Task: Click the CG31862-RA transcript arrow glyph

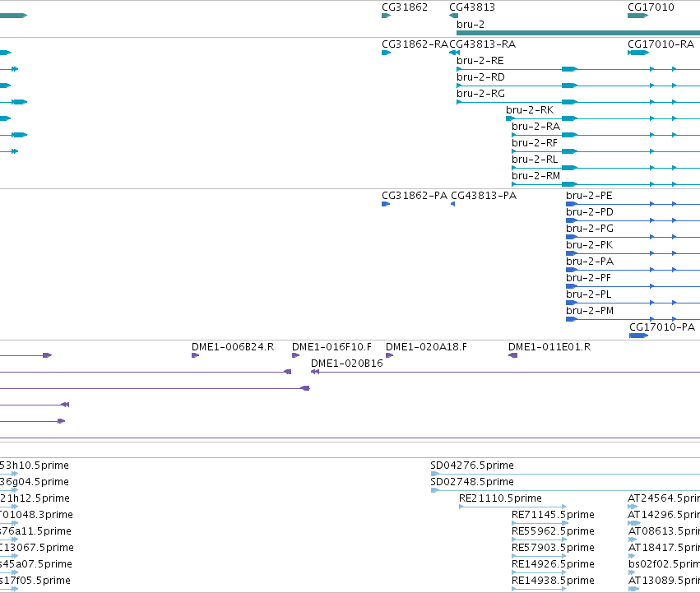Action: click(x=386, y=53)
